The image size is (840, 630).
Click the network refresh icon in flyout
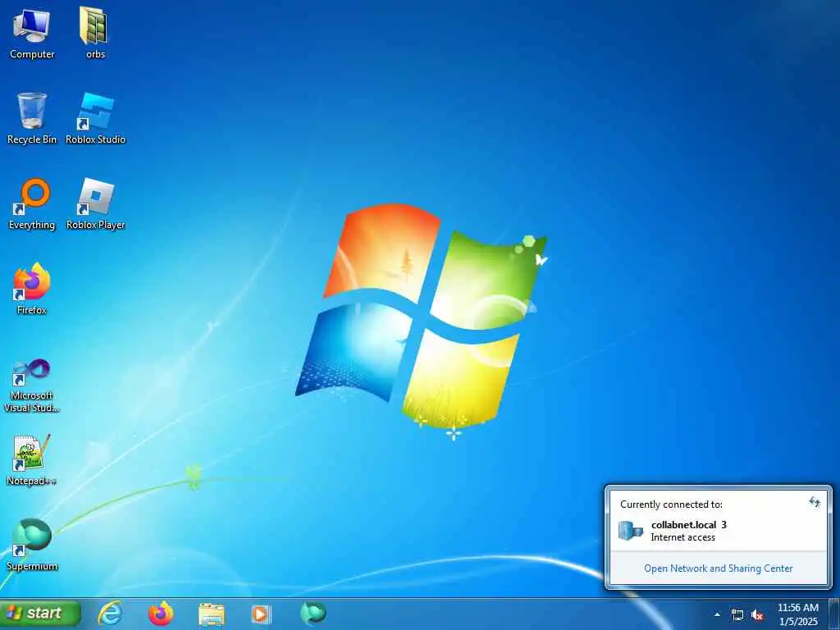(815, 502)
